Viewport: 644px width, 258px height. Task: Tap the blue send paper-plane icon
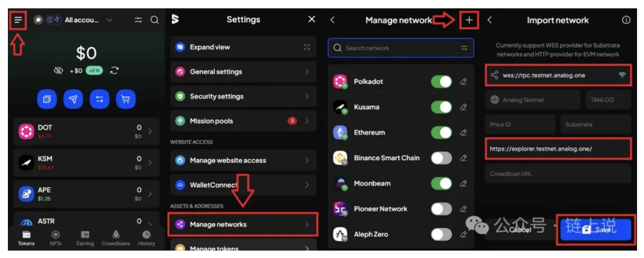(73, 99)
